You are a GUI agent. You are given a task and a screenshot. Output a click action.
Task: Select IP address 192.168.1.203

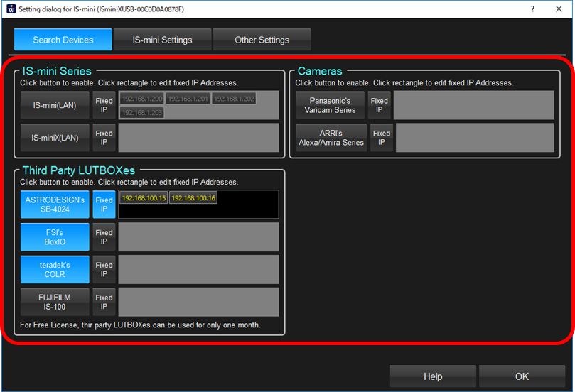[142, 112]
